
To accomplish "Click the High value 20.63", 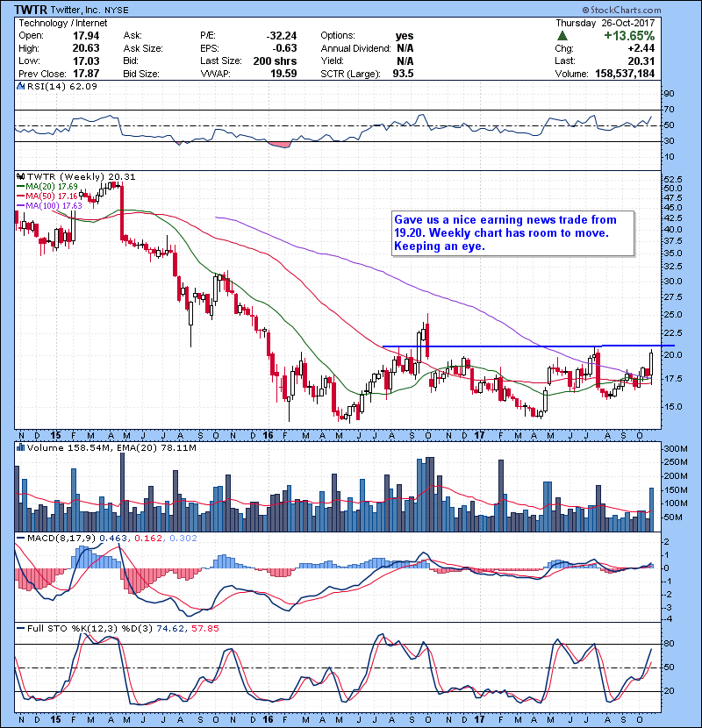I will click(x=86, y=48).
